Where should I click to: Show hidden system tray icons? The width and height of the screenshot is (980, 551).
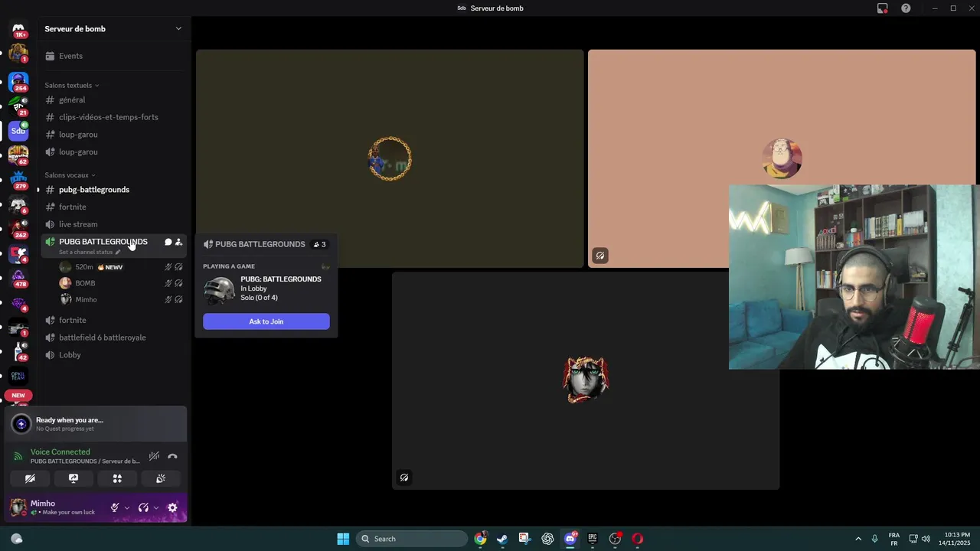[x=858, y=539]
